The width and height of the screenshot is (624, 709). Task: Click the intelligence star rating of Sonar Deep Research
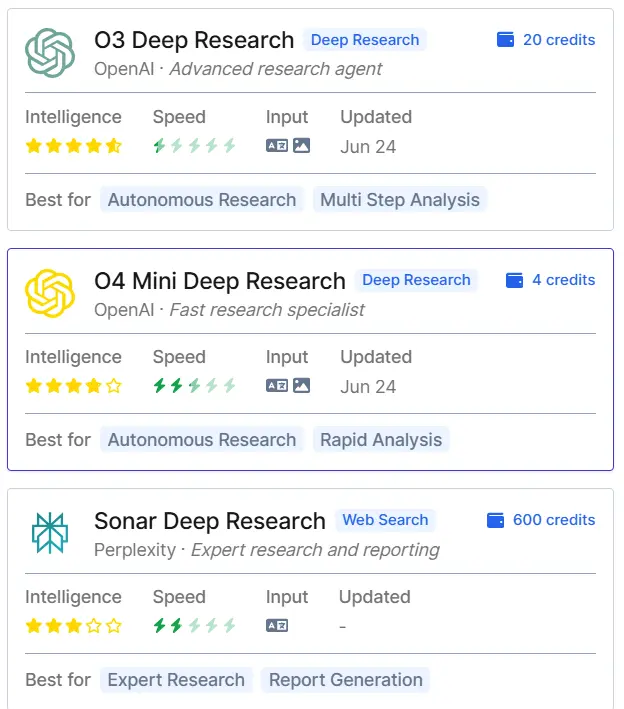(x=73, y=626)
